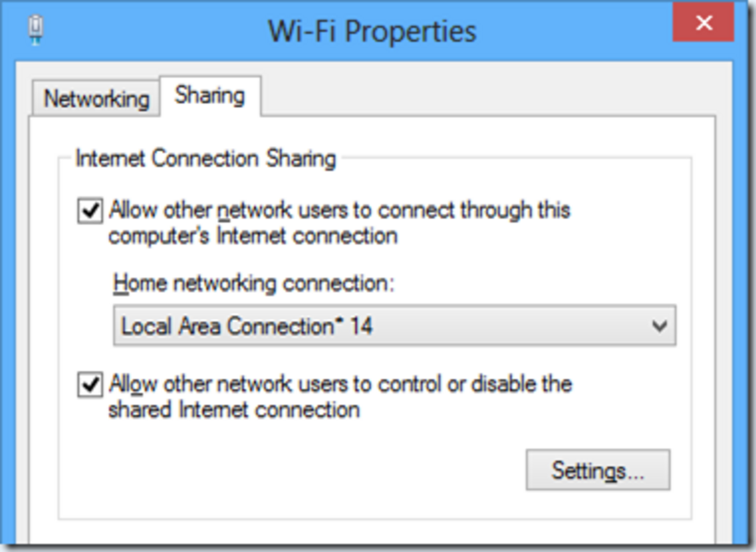Uncheck the allow users to control checkbox
The width and height of the screenshot is (756, 552).
tap(90, 385)
